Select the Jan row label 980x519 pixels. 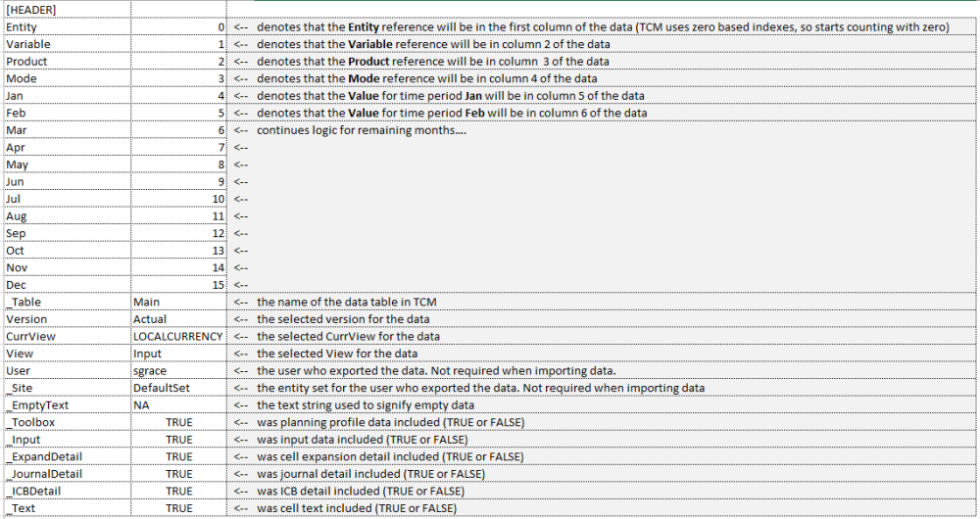(x=67, y=96)
